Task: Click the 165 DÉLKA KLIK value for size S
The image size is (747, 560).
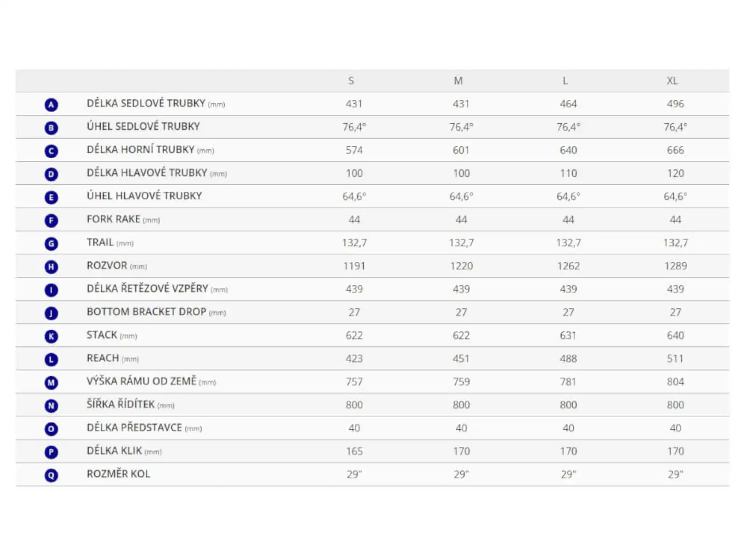Action: point(354,451)
